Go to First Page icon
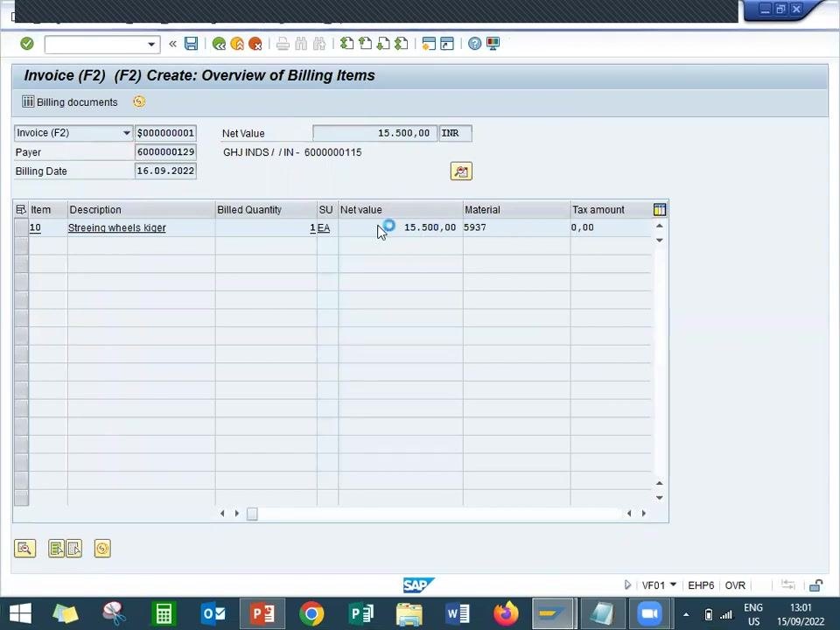 click(x=347, y=44)
